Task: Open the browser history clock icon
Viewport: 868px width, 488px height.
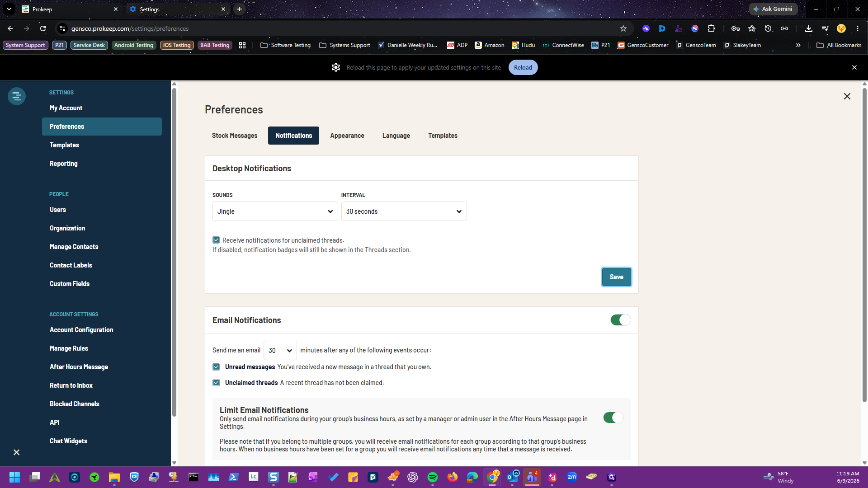Action: coord(768,28)
